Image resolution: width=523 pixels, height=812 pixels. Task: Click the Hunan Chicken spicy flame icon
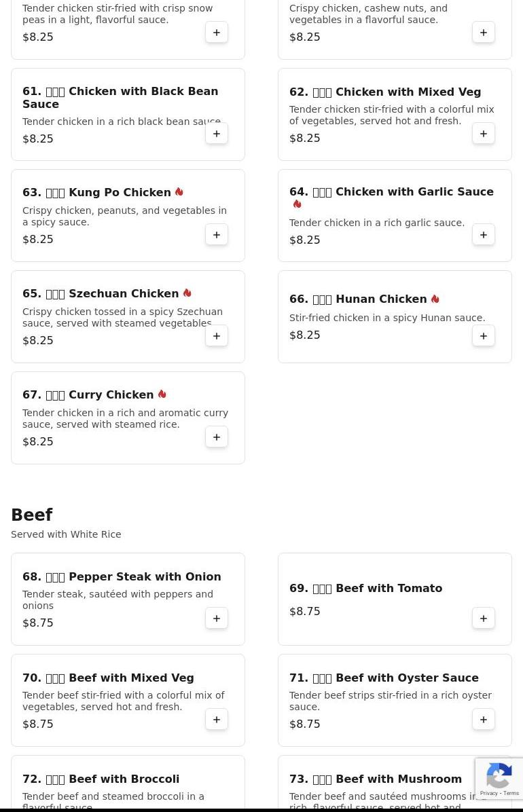(x=435, y=299)
